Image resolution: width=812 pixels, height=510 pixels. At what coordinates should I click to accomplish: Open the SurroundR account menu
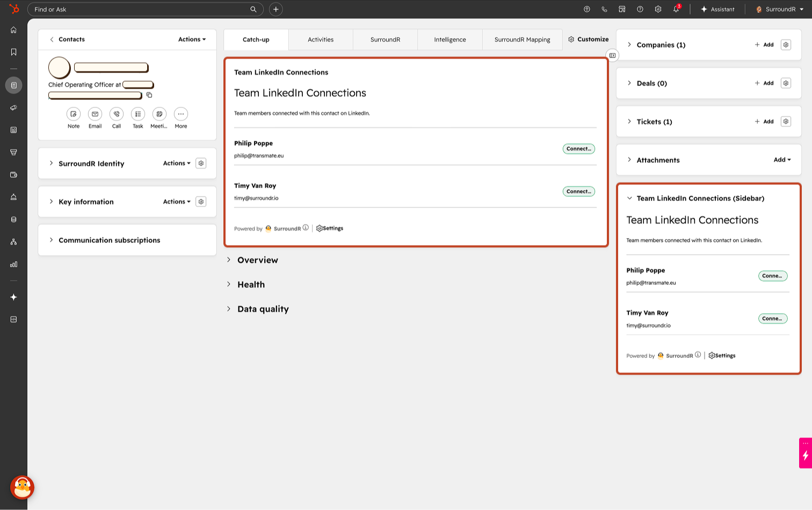pyautogui.click(x=780, y=9)
